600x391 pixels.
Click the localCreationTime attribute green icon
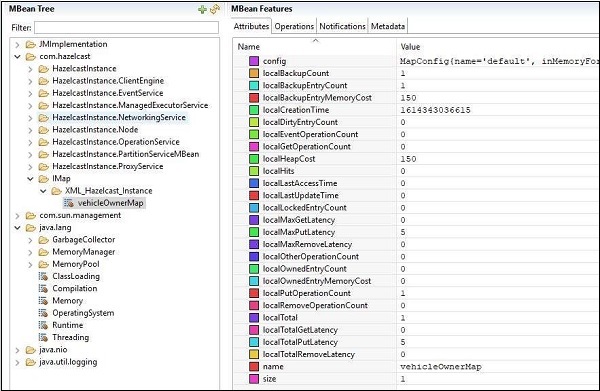click(254, 110)
